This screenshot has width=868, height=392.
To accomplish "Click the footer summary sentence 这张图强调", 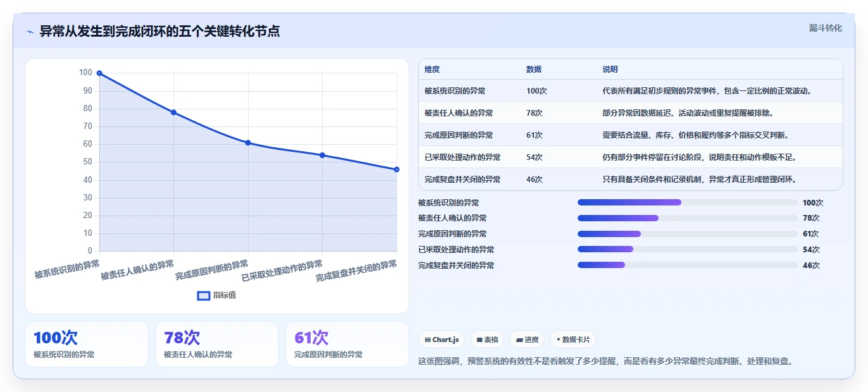I will pyautogui.click(x=605, y=362).
